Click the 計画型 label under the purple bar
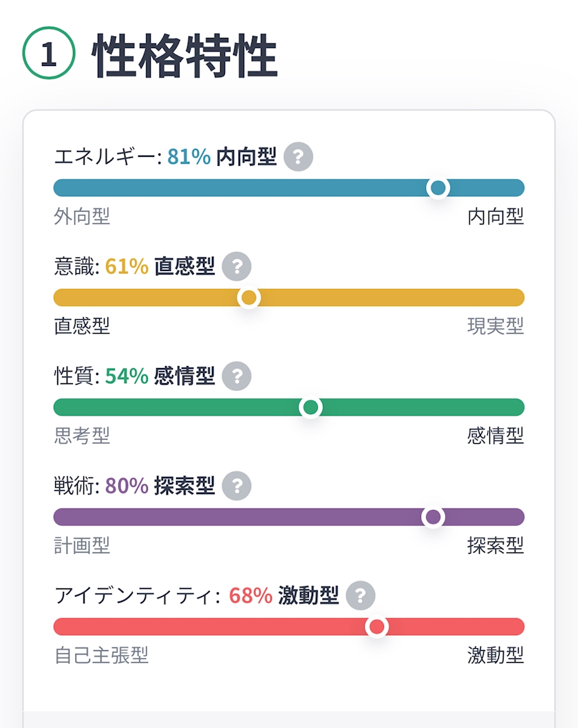The height and width of the screenshot is (728, 578). (82, 546)
